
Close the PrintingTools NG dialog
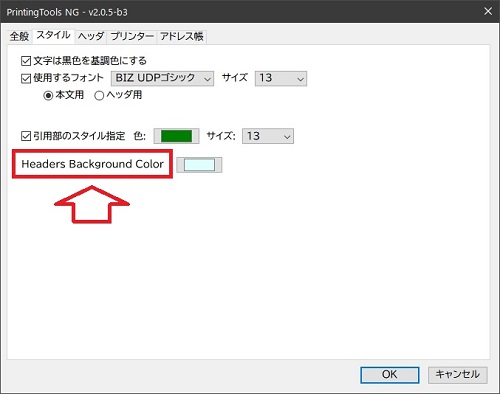pos(488,11)
